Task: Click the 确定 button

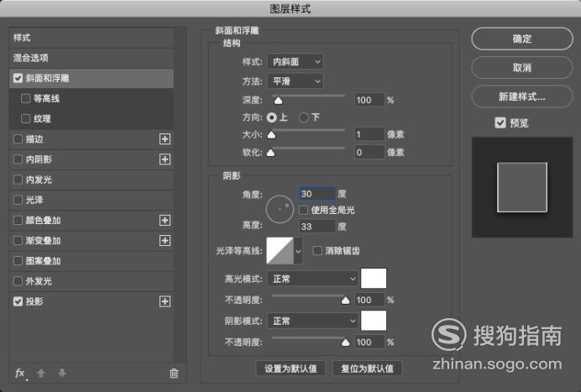Action: 522,39
